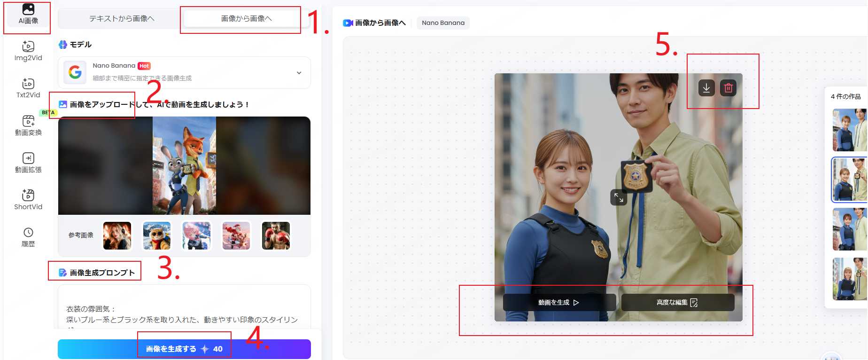Screen dimensions: 868x360
Task: Switch to the テキストから画像へ tab
Action: 122,19
